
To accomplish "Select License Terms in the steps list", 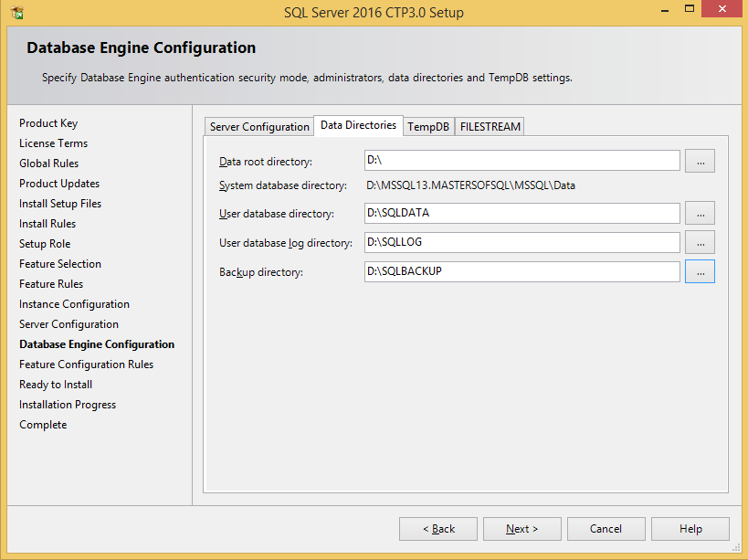I will tap(53, 143).
